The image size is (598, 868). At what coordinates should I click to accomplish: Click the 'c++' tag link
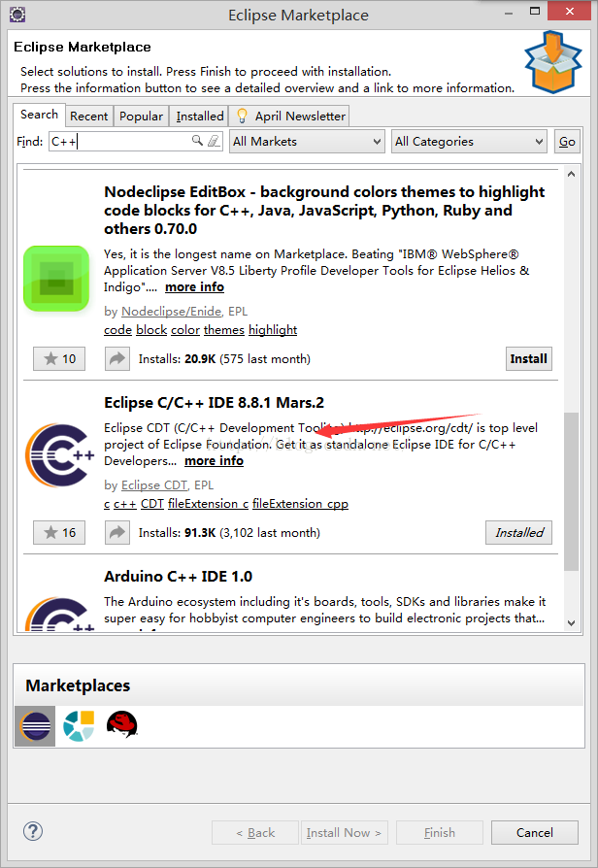125,504
